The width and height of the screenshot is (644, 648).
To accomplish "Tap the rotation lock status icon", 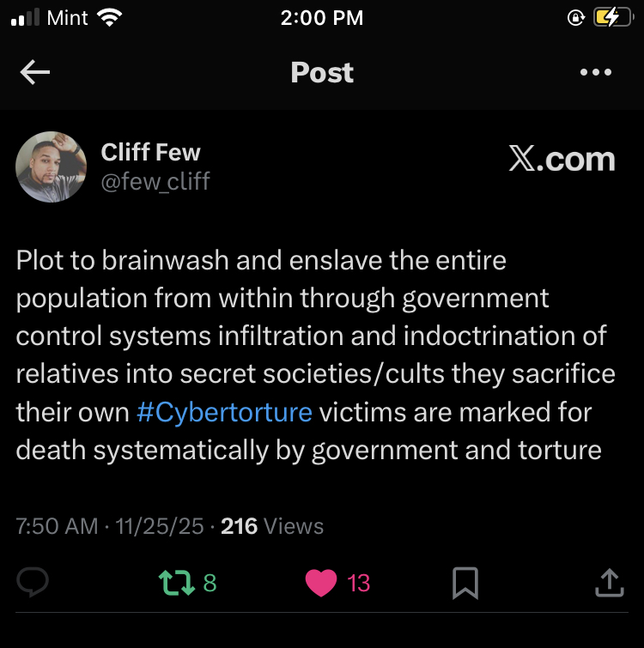I will point(576,18).
